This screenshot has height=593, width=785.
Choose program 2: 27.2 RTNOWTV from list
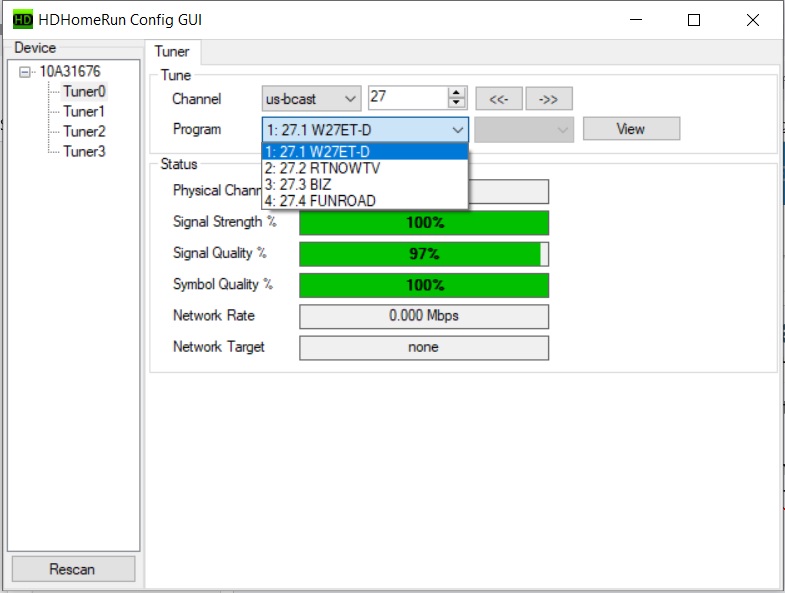tap(365, 168)
